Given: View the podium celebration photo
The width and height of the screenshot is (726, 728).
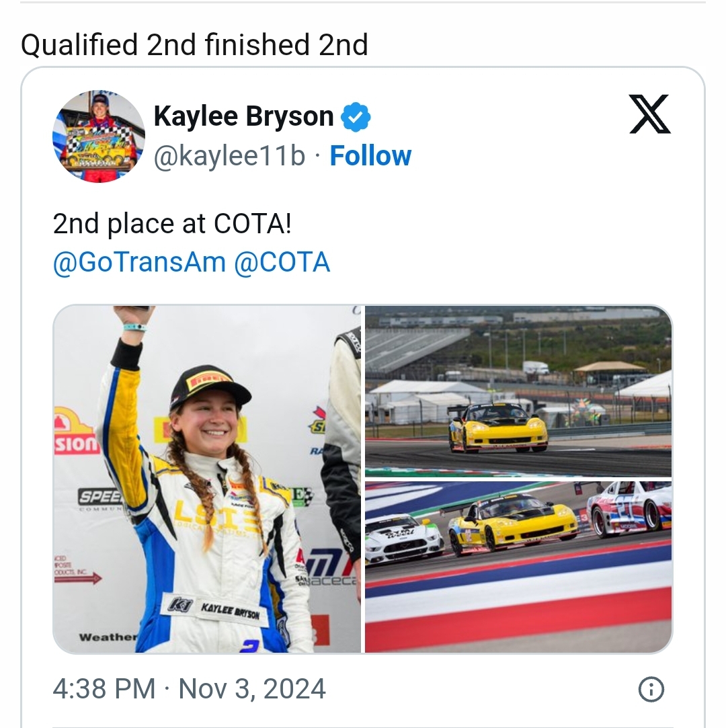Looking at the screenshot, I should 207,479.
